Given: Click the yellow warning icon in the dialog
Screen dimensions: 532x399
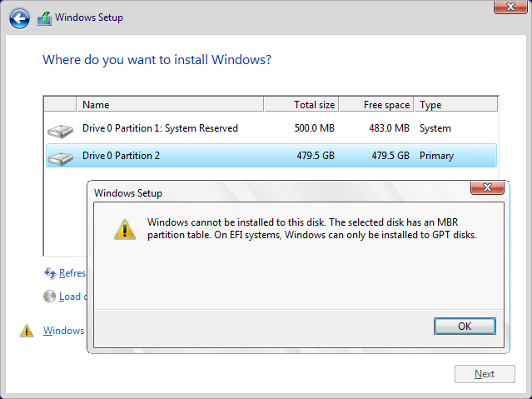Looking at the screenshot, I should tap(124, 228).
